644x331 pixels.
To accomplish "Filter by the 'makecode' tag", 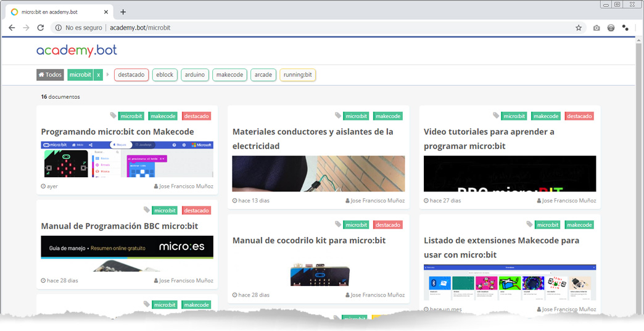I will click(229, 75).
